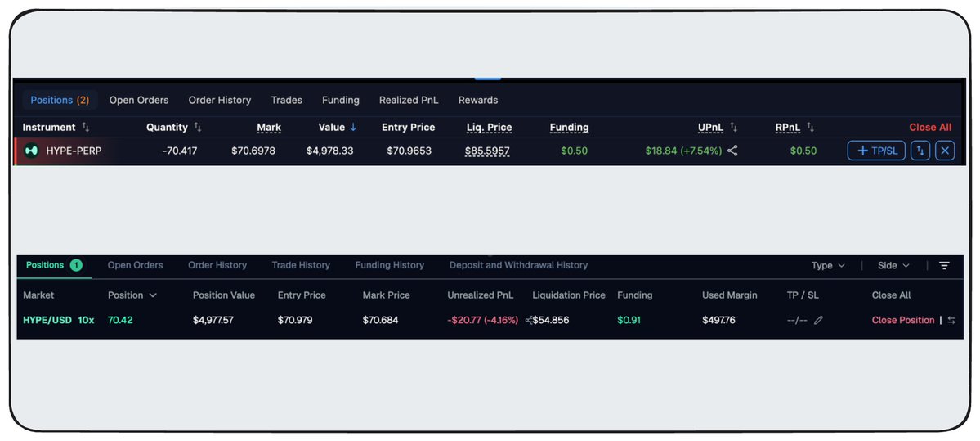This screenshot has width=980, height=441.
Task: Click the mark value $70.6978
Action: [x=253, y=151]
